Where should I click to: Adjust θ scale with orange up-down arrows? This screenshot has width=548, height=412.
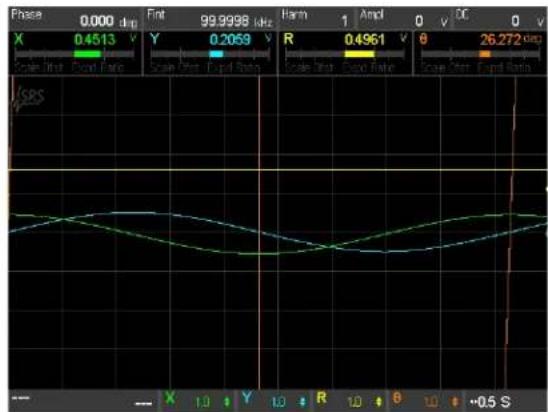[454, 402]
